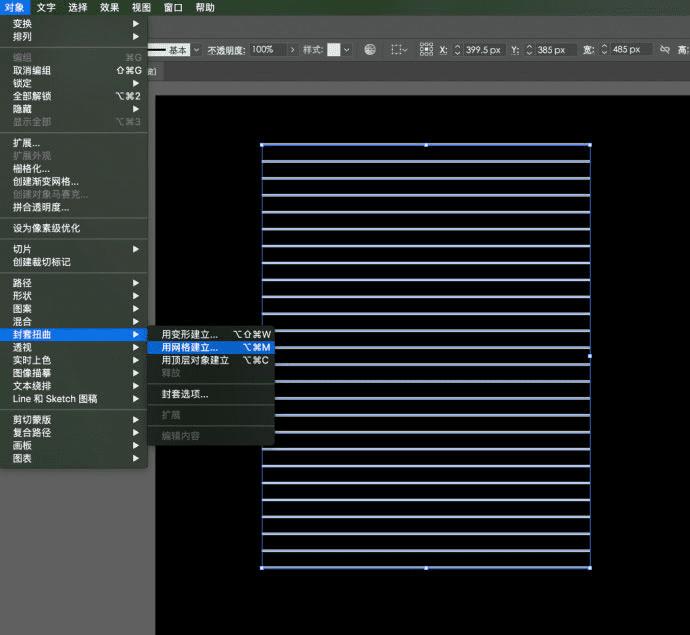The image size is (690, 635).
Task: Open the 效果 menu in menu bar
Action: [109, 7]
